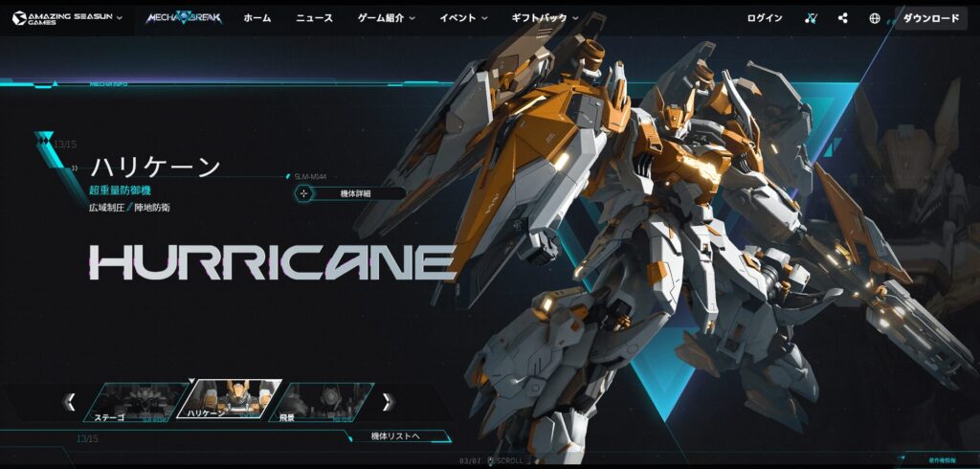
Task: Open 機体詳細 mech details button
Action: [x=350, y=194]
